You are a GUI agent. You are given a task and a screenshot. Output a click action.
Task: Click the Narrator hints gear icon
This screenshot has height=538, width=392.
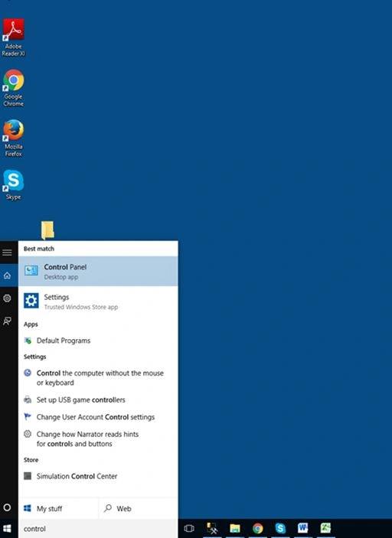click(28, 434)
